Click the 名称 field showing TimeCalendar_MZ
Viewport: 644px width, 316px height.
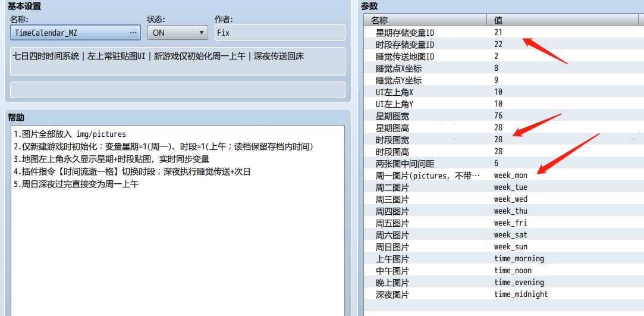75,33
